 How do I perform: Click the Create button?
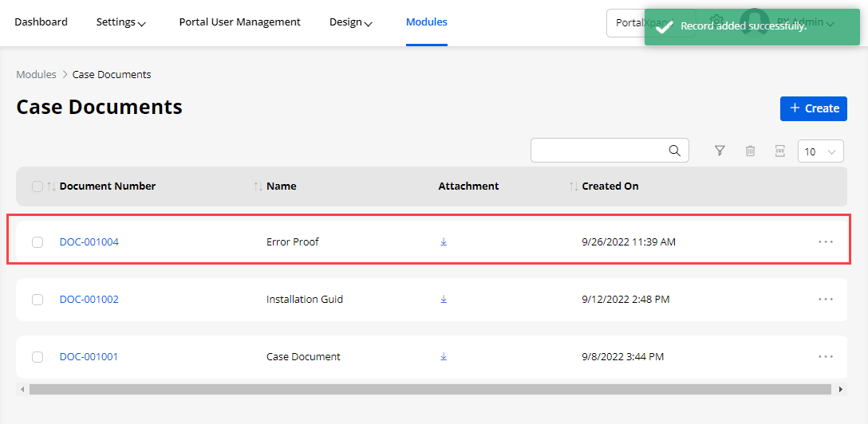pos(813,108)
